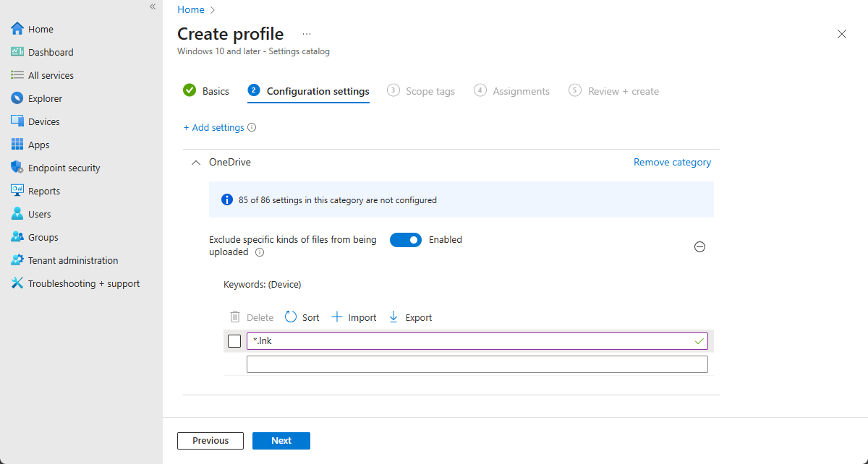Viewport: 868px width, 464px height.
Task: Click 'Exclude specific kinds of files' setting name
Action: [293, 246]
